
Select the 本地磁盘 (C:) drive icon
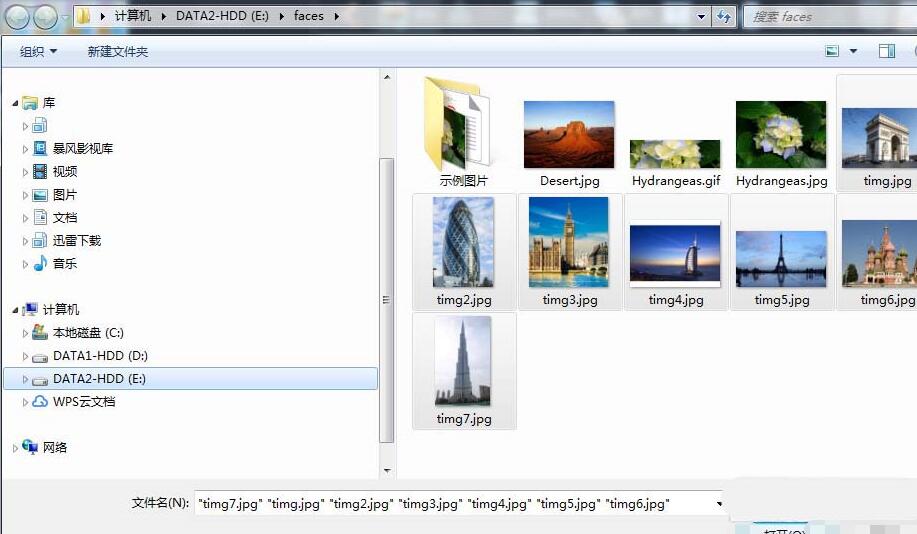point(40,332)
